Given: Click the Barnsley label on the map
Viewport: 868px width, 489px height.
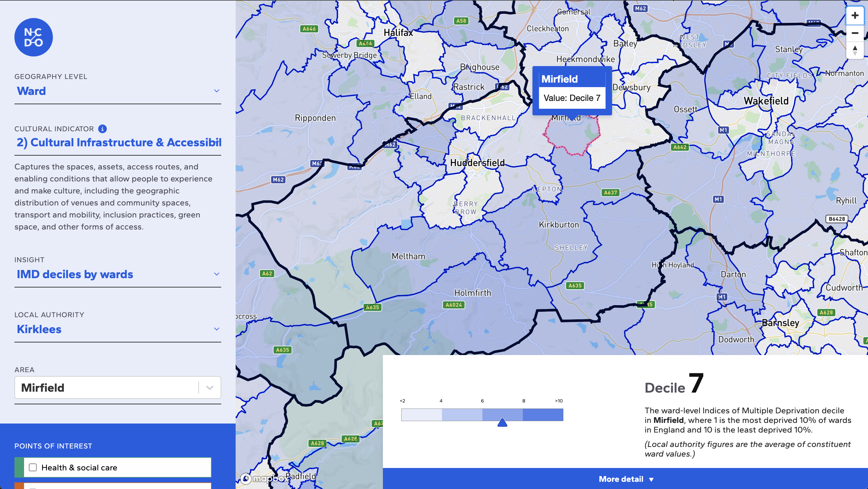Looking at the screenshot, I should (x=781, y=323).
